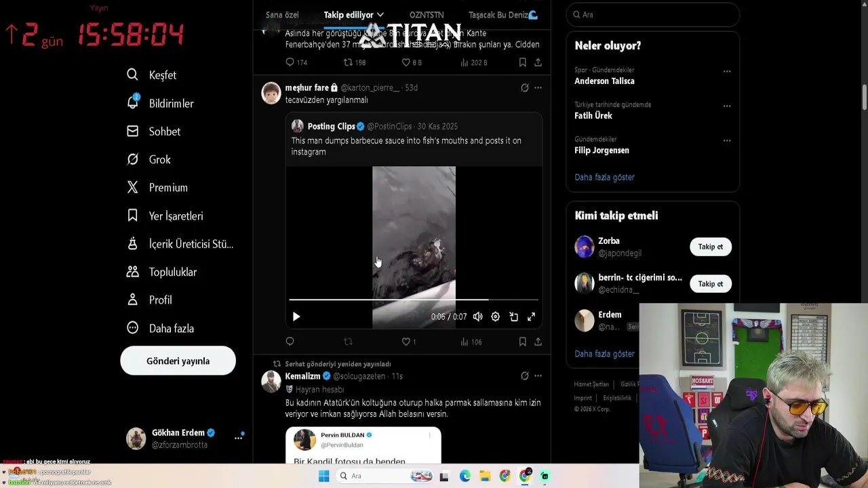Screen dimensions: 868x488
Task: Share meşhur fare post
Action: point(538,342)
